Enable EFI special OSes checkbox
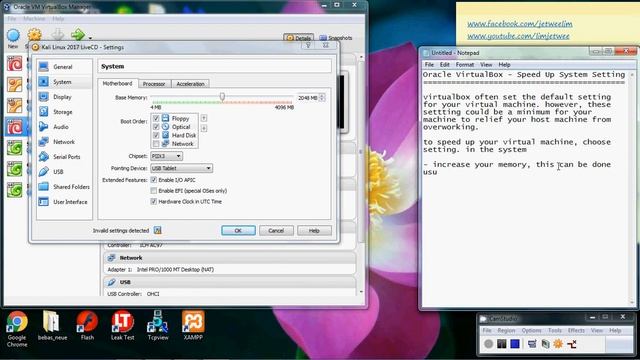 click(x=154, y=191)
